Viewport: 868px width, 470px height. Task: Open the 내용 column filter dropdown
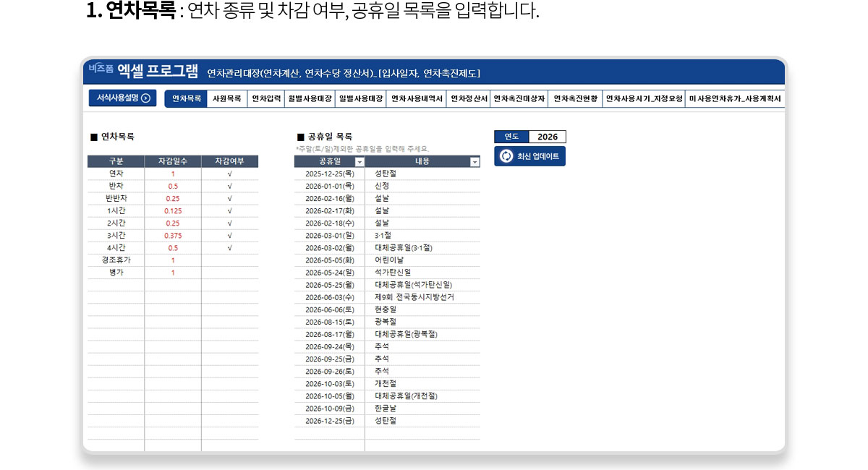click(x=475, y=162)
